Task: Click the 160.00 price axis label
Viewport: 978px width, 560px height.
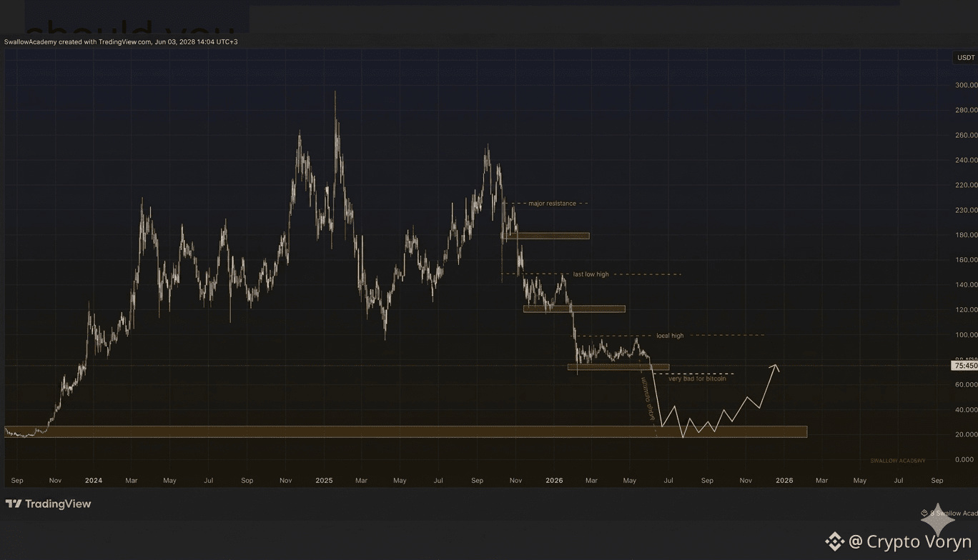Action: [966, 260]
